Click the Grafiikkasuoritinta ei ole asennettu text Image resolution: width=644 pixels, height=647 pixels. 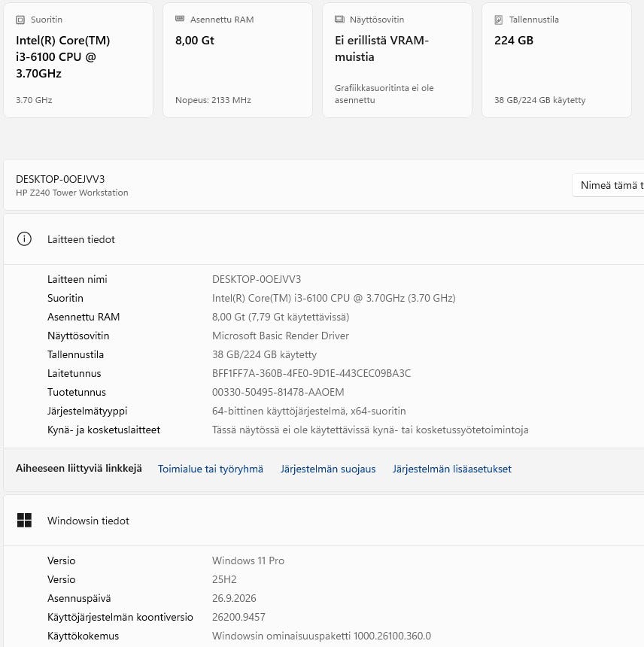coord(384,94)
